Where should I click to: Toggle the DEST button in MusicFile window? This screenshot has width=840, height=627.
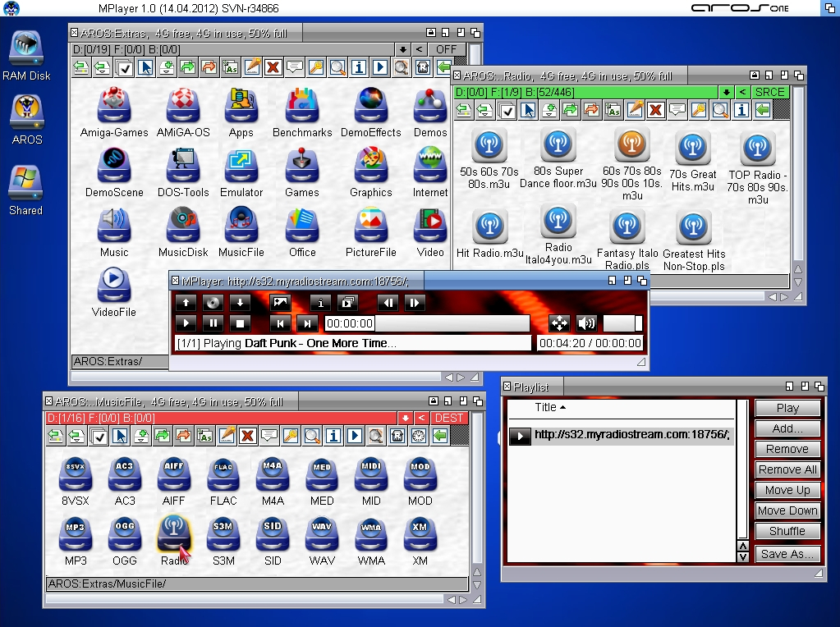click(449, 419)
